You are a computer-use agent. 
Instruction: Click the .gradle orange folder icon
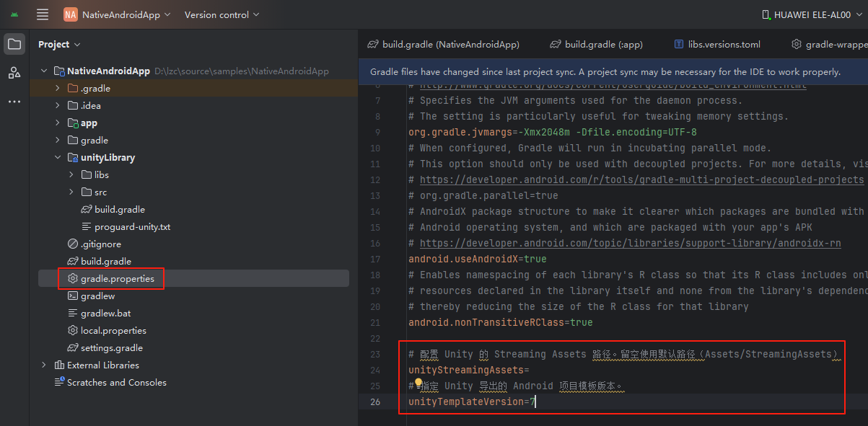73,89
